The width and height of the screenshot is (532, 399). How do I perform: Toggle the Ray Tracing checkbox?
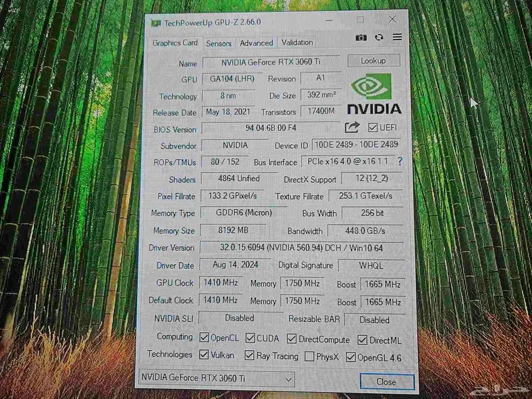click(x=249, y=355)
